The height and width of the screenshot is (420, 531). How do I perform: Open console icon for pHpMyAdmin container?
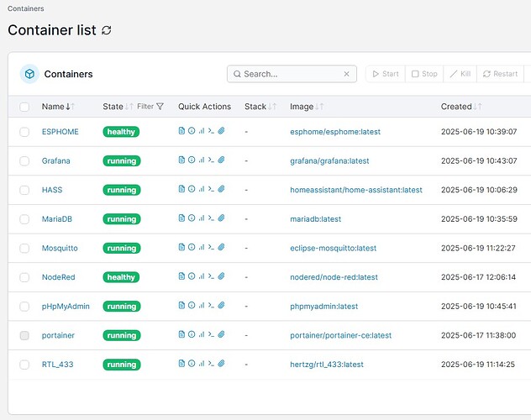211,306
